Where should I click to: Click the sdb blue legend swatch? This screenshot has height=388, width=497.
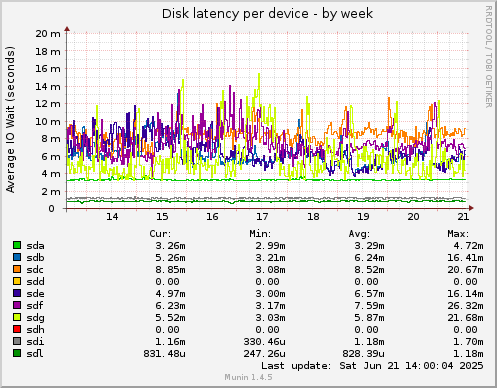[17, 257]
